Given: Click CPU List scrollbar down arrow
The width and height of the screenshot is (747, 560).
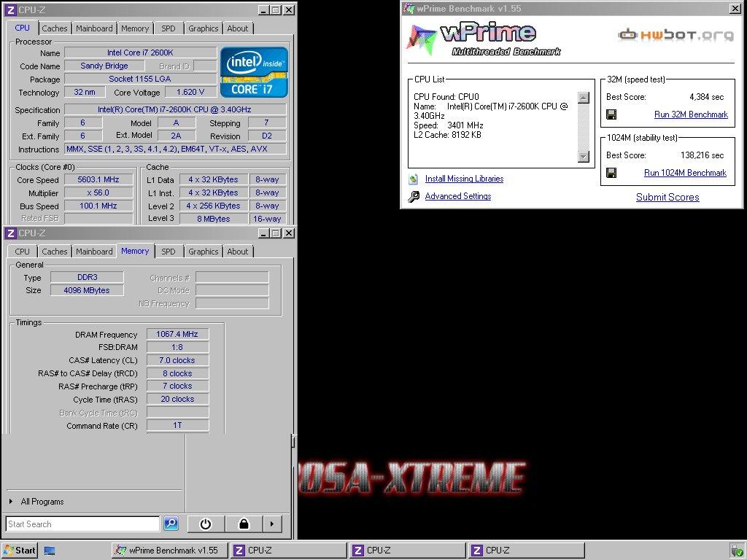Looking at the screenshot, I should tap(584, 157).
